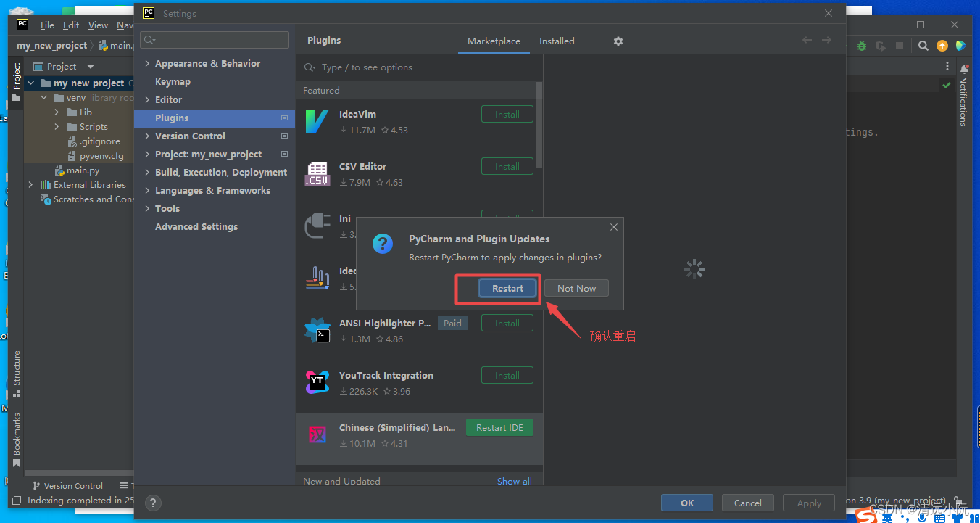Expand External Libraries in project tree

(x=31, y=185)
